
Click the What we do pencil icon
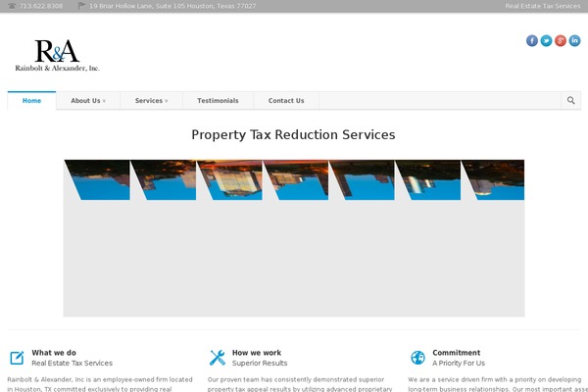[17, 358]
